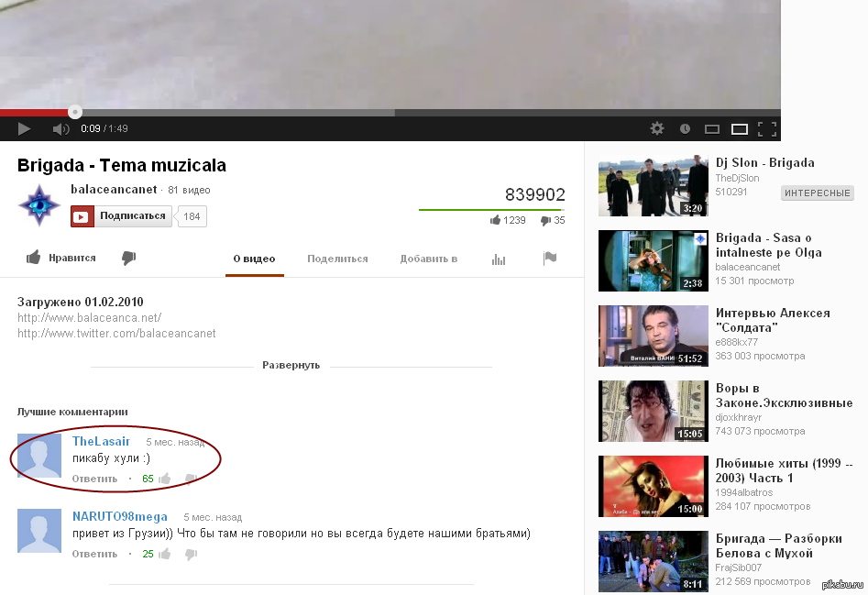
Task: Seek using the video progress bar handle
Action: click(75, 113)
